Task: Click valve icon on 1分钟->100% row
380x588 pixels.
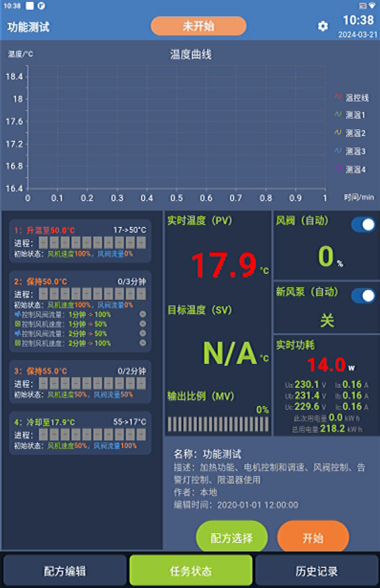Action: point(17,314)
